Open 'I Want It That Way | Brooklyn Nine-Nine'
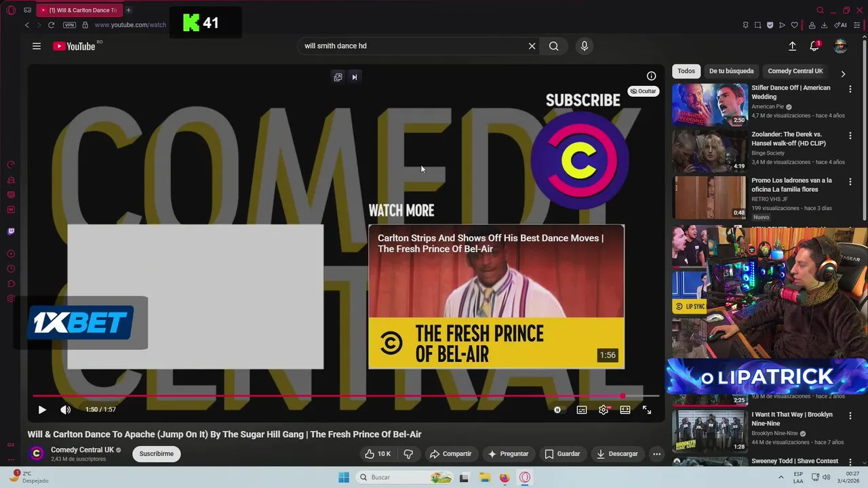Image resolution: width=868 pixels, height=488 pixels. [792, 419]
